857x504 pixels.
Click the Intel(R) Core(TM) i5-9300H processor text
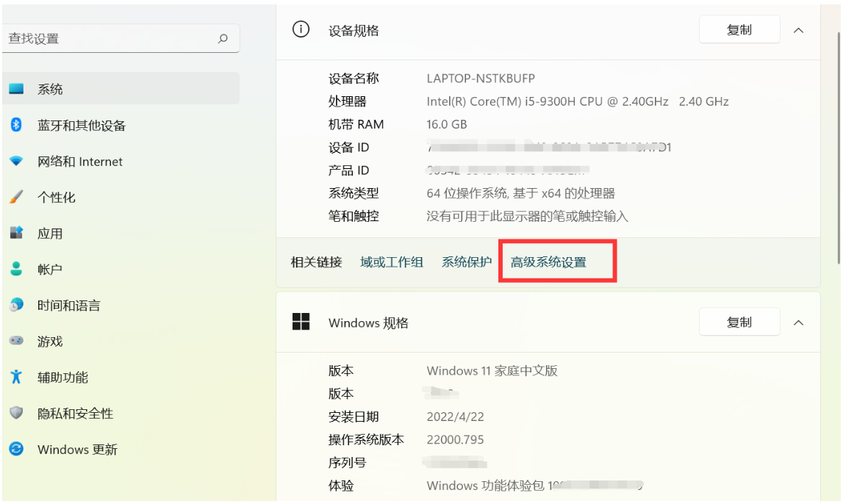pyautogui.click(x=577, y=101)
